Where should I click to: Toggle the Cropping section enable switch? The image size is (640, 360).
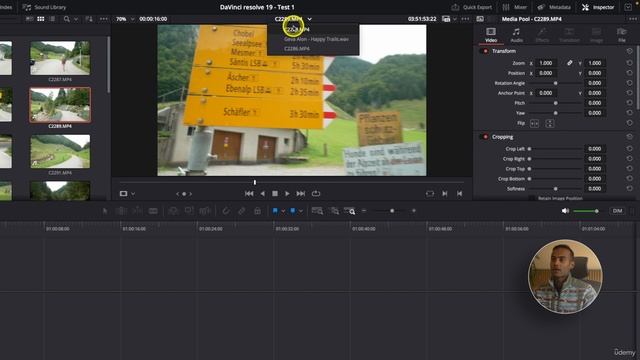485,137
